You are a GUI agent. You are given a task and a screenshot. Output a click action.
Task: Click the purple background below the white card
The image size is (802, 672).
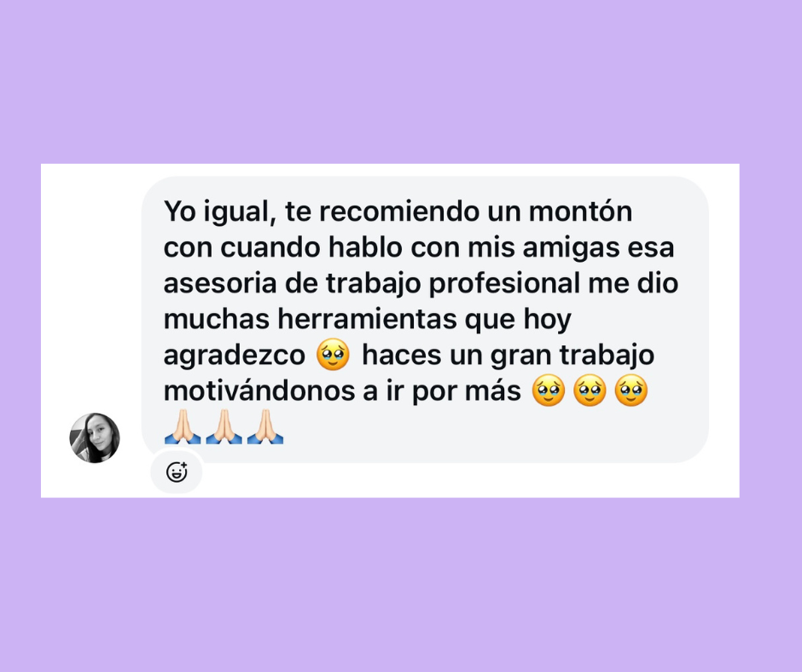tap(401, 584)
